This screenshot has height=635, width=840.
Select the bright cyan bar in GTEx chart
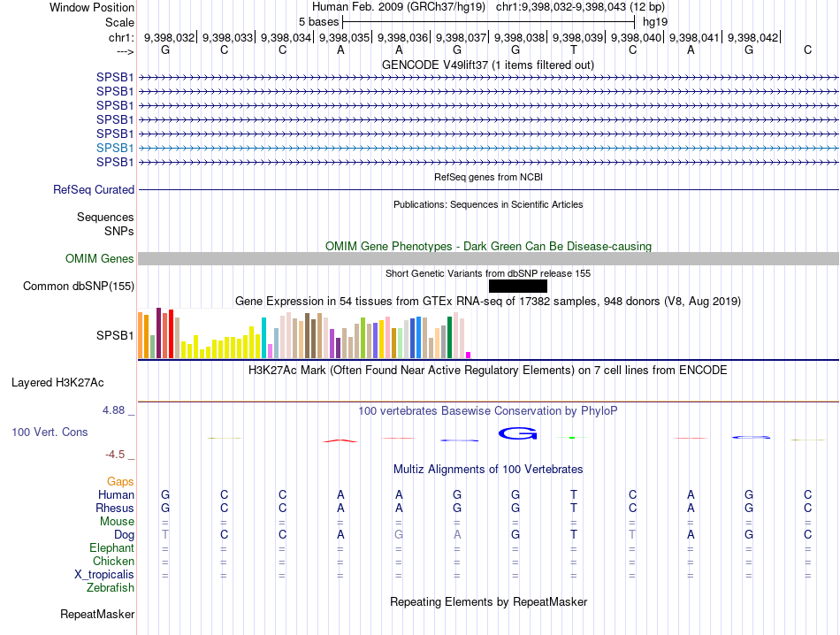click(263, 338)
